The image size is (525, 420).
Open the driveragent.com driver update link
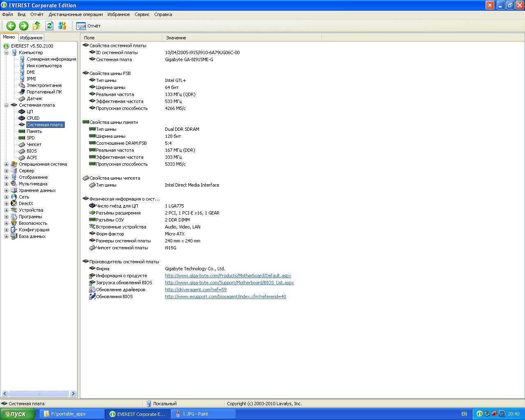tap(196, 290)
